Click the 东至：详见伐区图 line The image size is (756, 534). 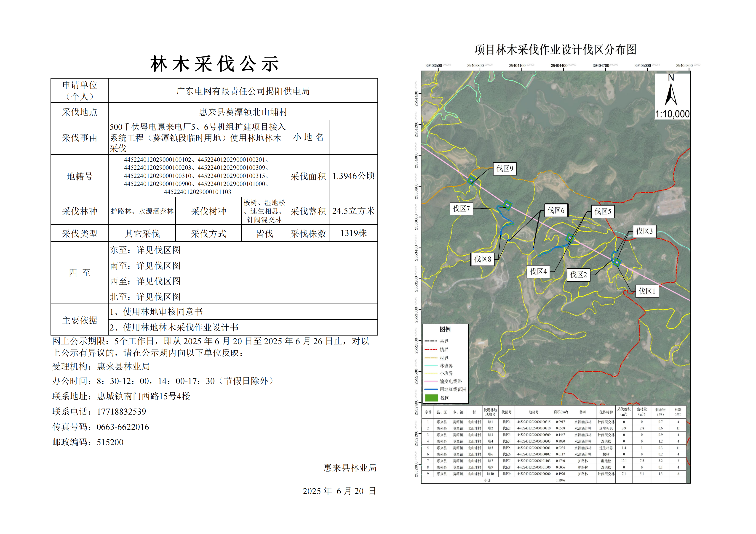pyautogui.click(x=145, y=250)
